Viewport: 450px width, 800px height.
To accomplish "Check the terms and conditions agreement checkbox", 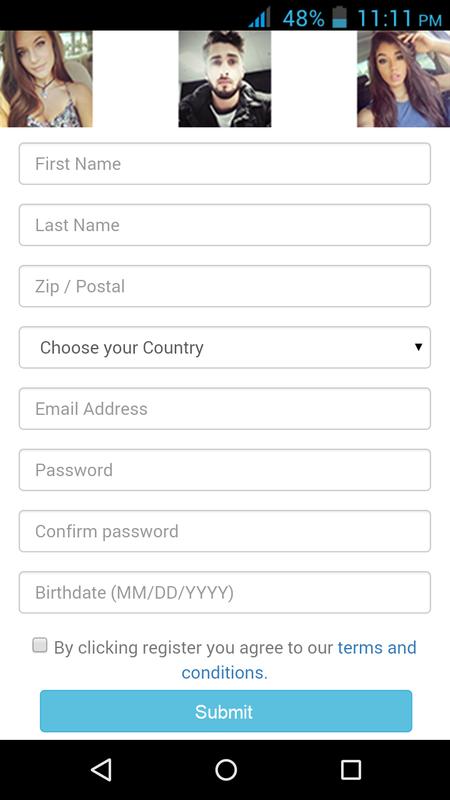I will click(40, 645).
